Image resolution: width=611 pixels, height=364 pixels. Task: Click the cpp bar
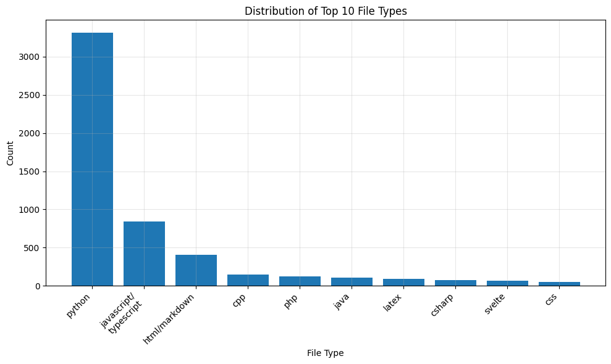pyautogui.click(x=249, y=279)
